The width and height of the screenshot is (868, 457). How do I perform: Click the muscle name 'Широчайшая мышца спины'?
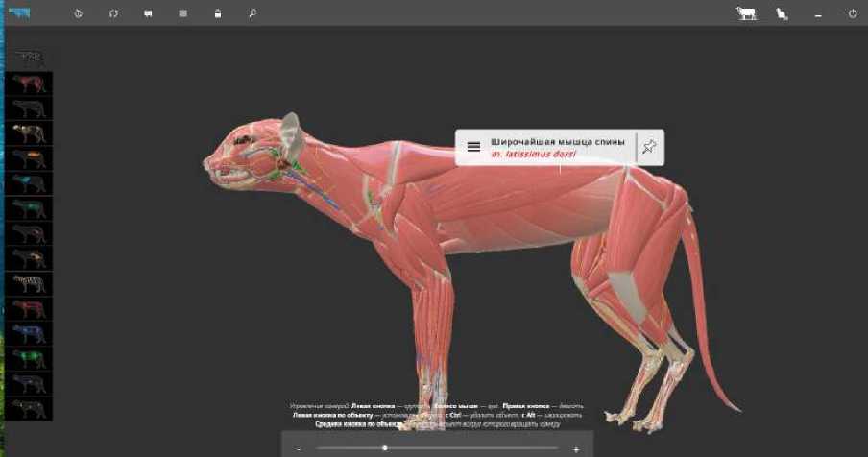click(557, 141)
